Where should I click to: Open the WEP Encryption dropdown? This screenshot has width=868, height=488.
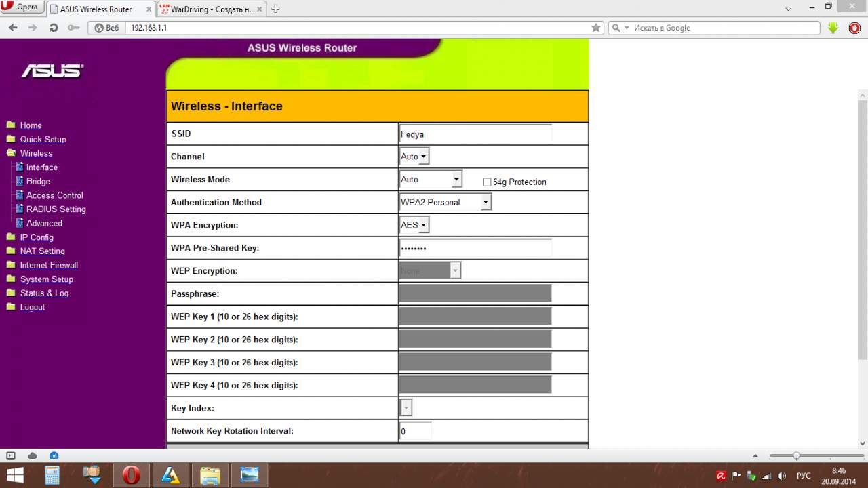[x=430, y=270]
